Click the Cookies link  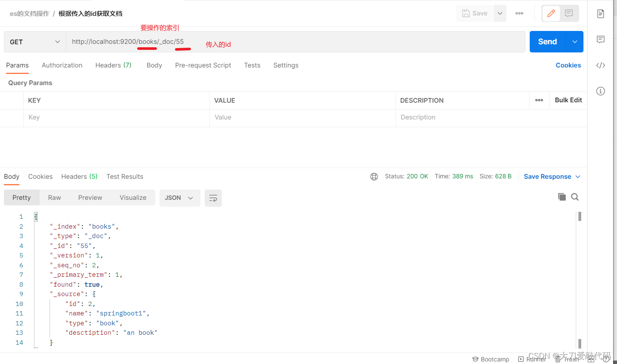click(x=568, y=65)
